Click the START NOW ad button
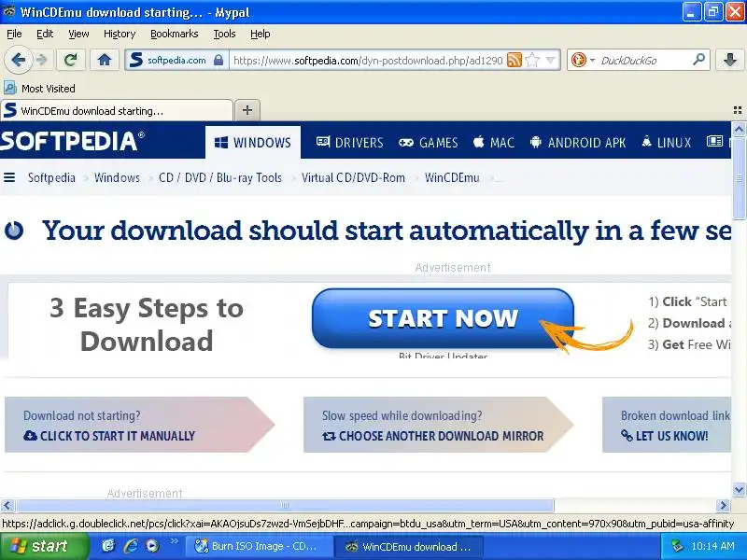The width and height of the screenshot is (747, 560). click(443, 318)
